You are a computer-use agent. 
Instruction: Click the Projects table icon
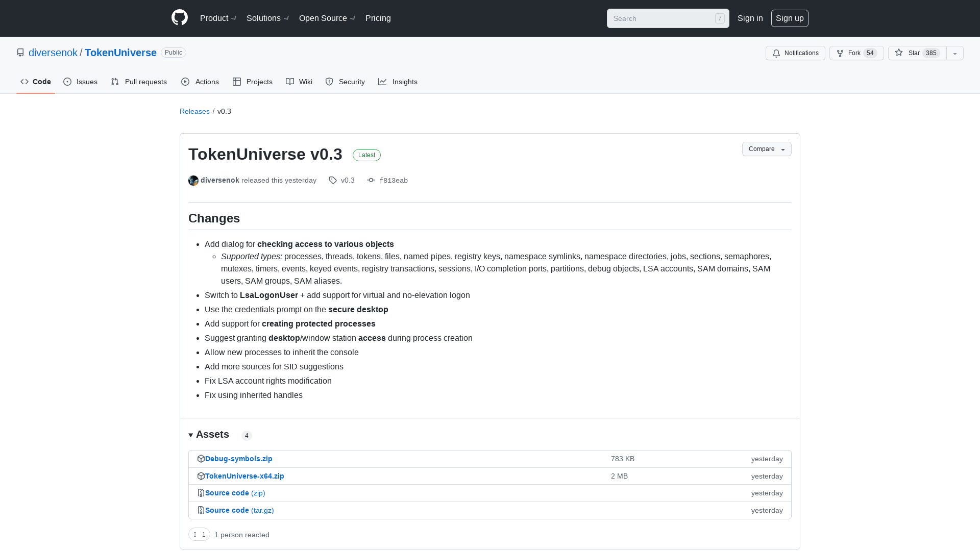237,82
